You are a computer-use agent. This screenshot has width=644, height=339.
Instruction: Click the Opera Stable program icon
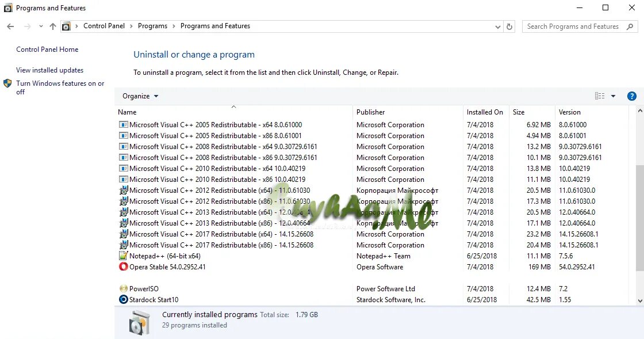pyautogui.click(x=123, y=266)
